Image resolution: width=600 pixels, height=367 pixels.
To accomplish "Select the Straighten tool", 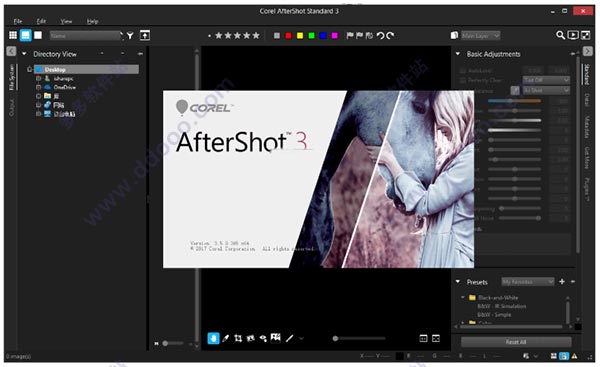I will (251, 338).
